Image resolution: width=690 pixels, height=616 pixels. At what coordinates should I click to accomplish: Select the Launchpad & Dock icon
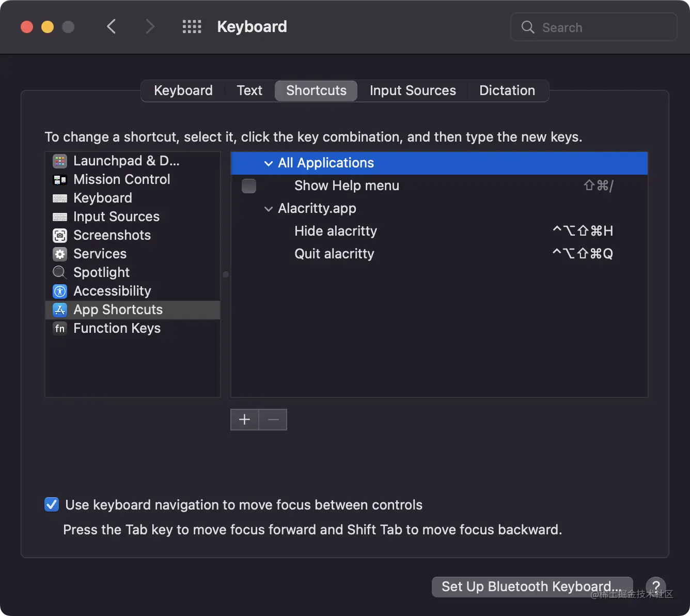(60, 161)
